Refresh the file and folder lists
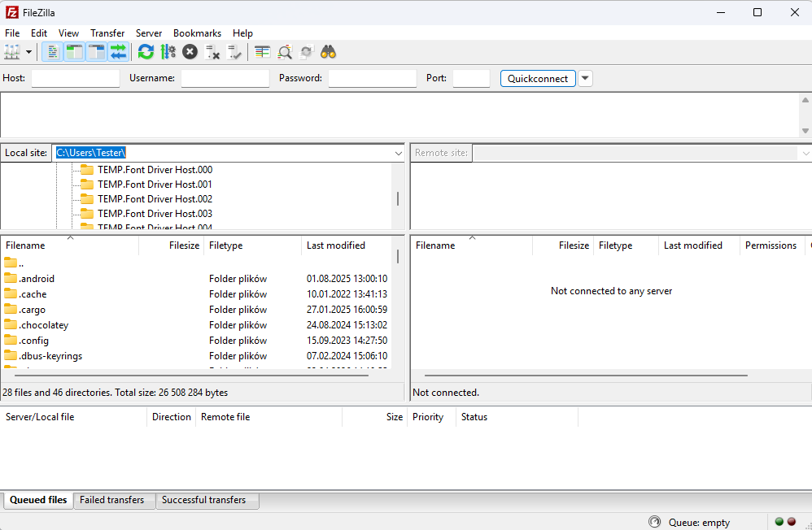 tap(146, 52)
